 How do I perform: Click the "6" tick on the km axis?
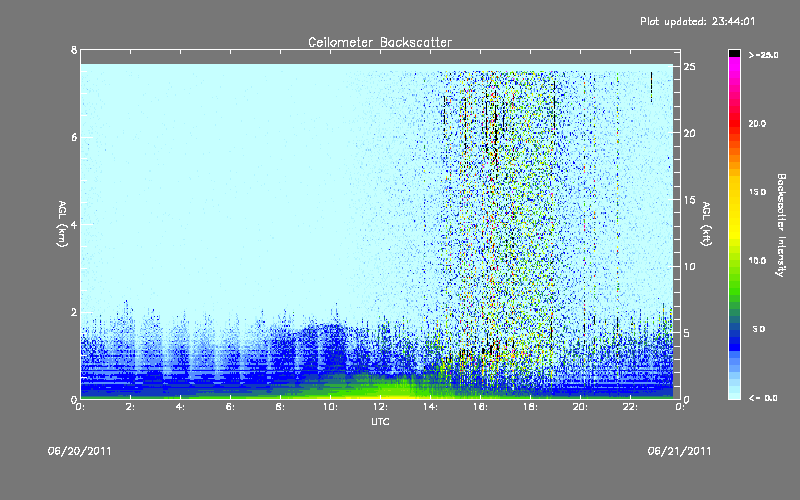pyautogui.click(x=74, y=137)
